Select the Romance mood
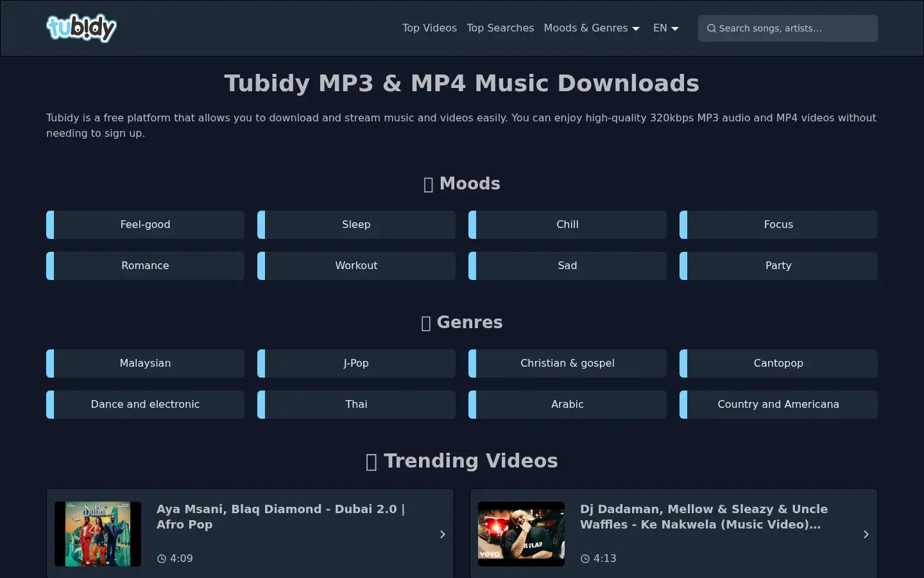 145,266
